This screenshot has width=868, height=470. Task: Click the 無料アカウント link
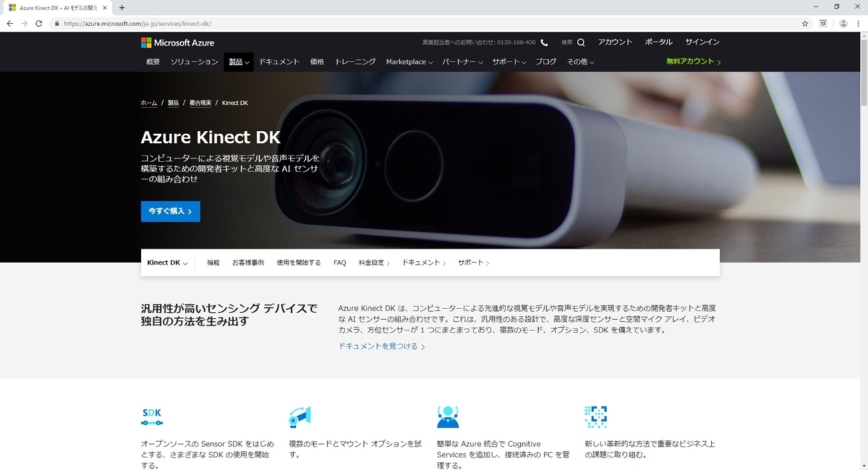(693, 61)
